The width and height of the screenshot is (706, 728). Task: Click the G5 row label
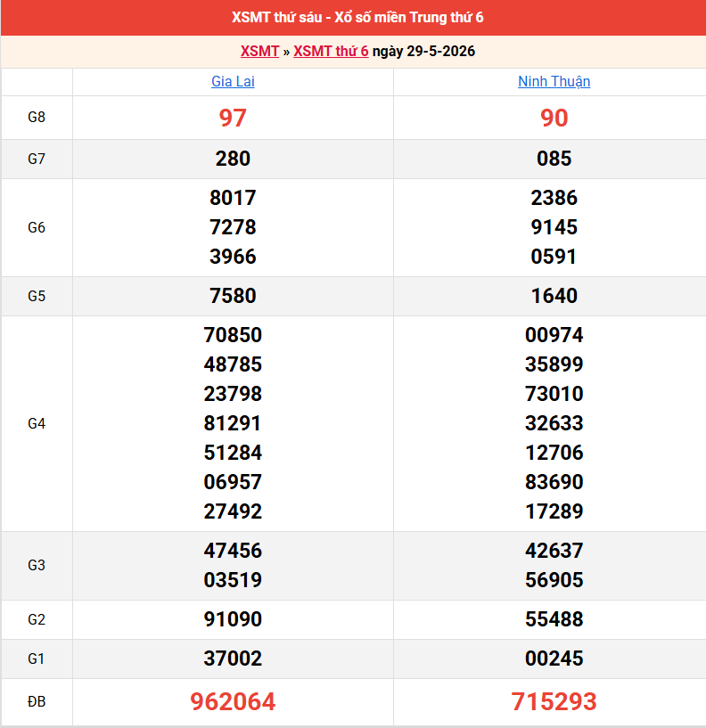pos(37,296)
